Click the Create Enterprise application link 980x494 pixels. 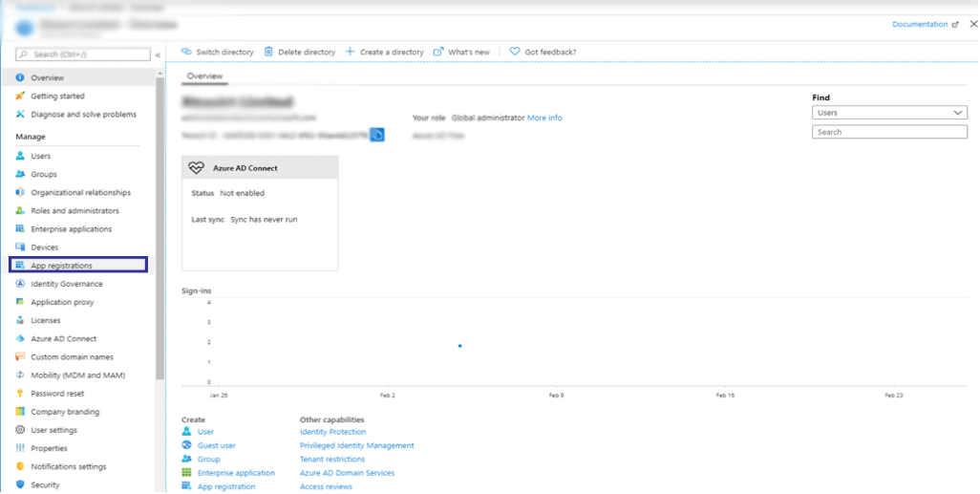236,473
